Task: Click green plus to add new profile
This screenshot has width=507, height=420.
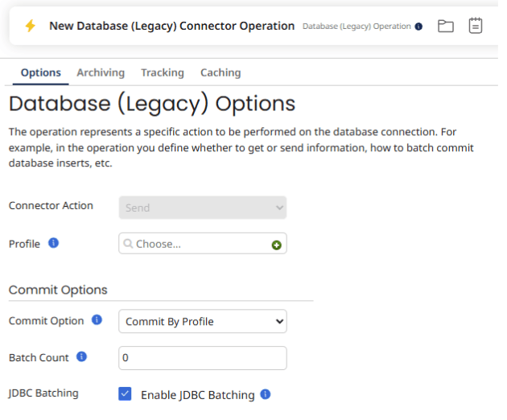Action: [277, 245]
